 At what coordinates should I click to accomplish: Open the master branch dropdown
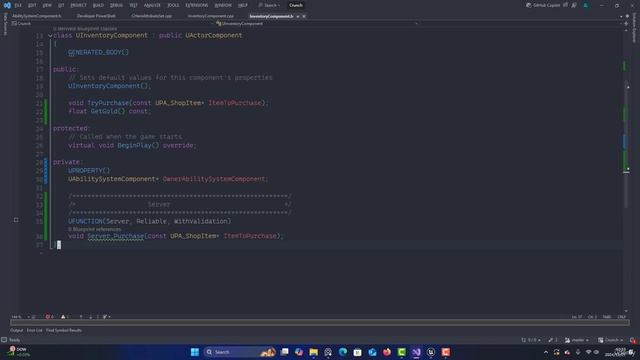coord(577,340)
